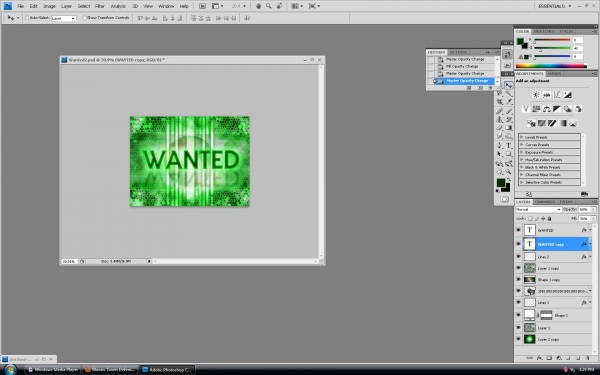This screenshot has height=375, width=600.
Task: Create a new layer from Layers panel bottom
Action: click(x=578, y=358)
